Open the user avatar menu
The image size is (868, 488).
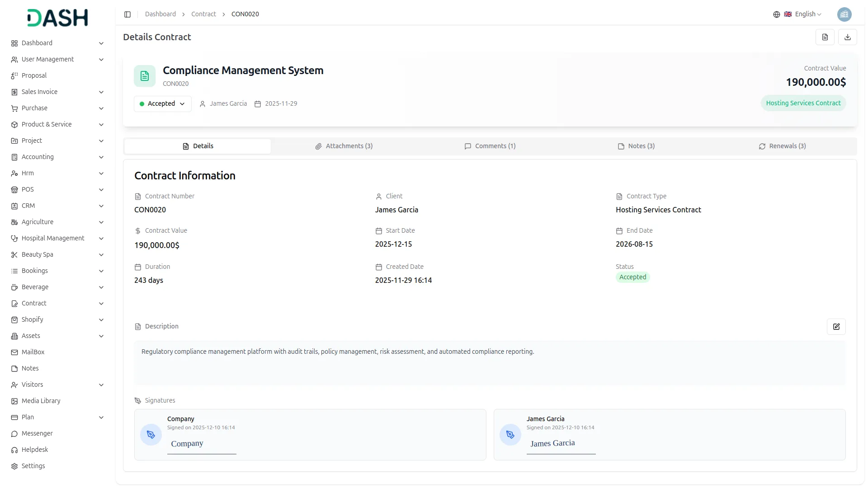(844, 14)
